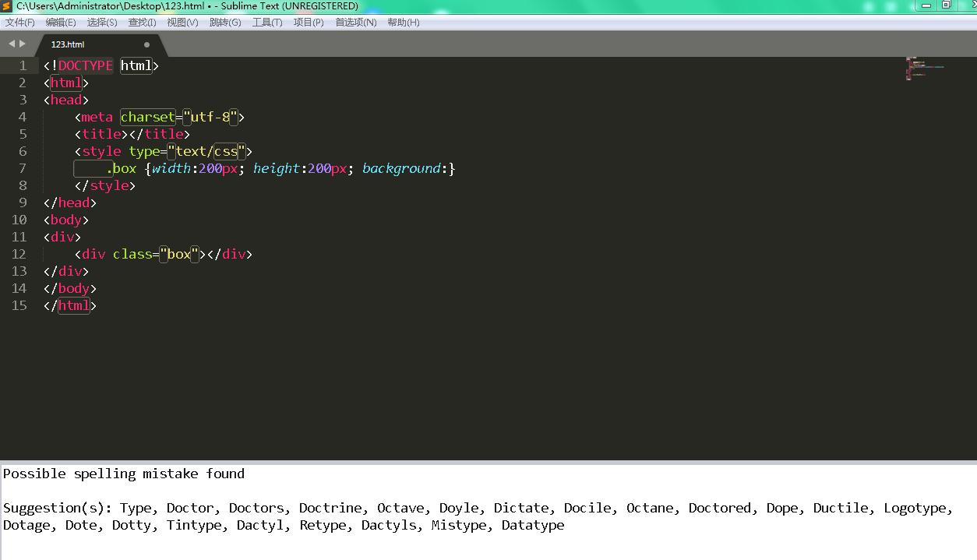Click line number 12 in gutter
The width and height of the screenshot is (977, 560).
click(19, 254)
